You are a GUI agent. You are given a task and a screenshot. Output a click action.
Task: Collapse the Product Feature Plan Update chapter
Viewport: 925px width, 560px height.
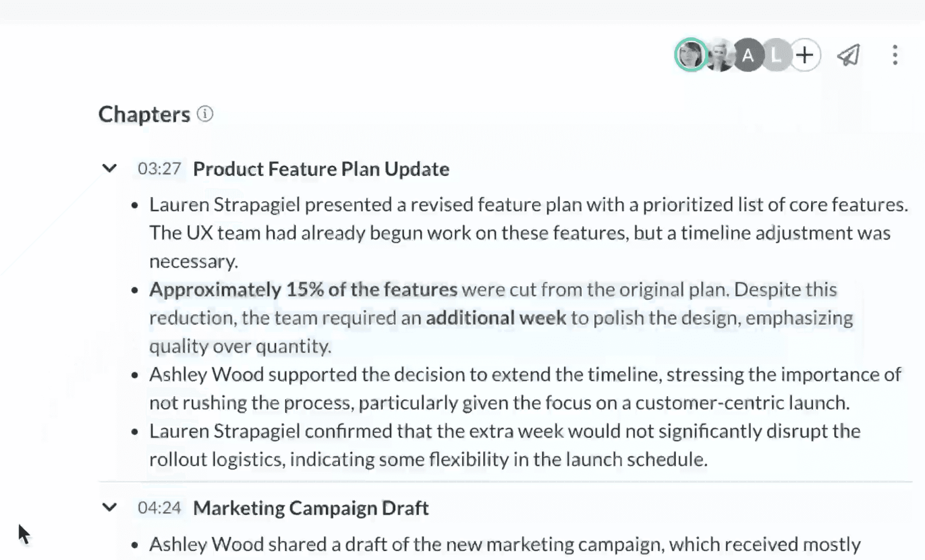point(109,169)
